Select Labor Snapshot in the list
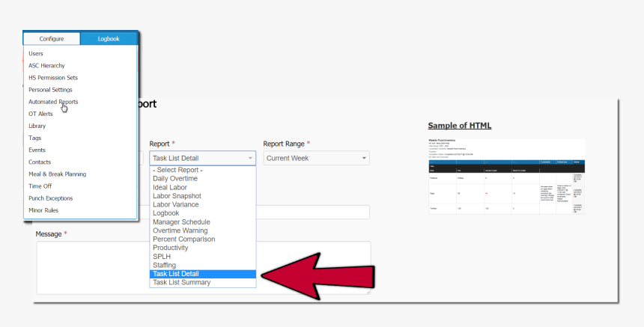This screenshot has width=644, height=327. 202,196
